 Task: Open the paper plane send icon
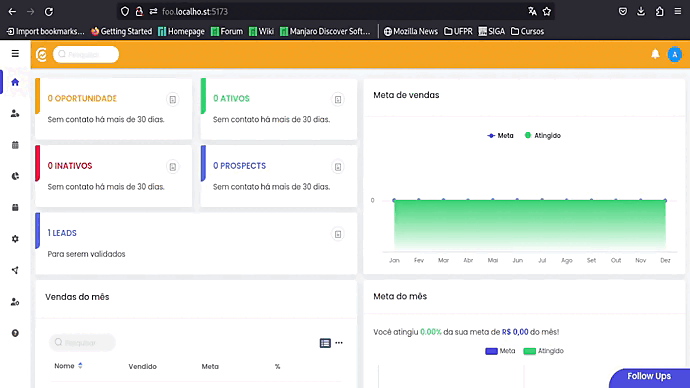coord(15,270)
